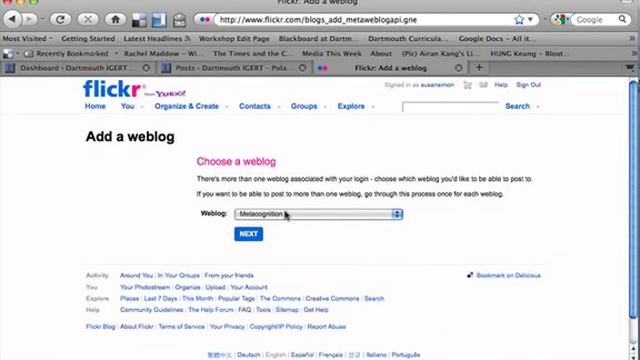Click the signed-in username susansimon
The height and width of the screenshot is (360, 640).
[437, 85]
